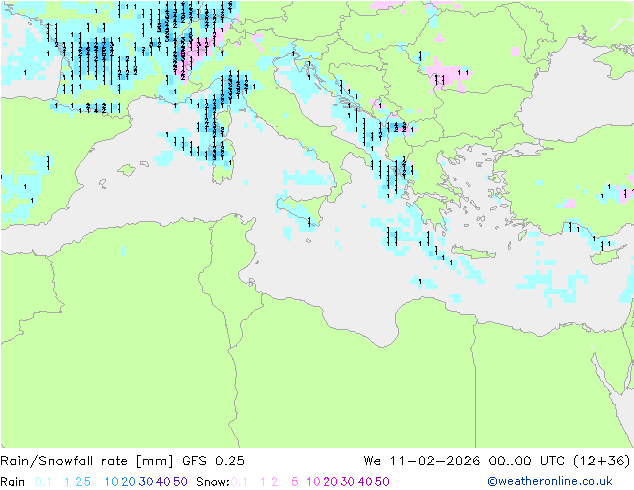Click the date 'We 11-02-2026' text
Screen dimensions: 634x490
pyautogui.click(x=422, y=461)
